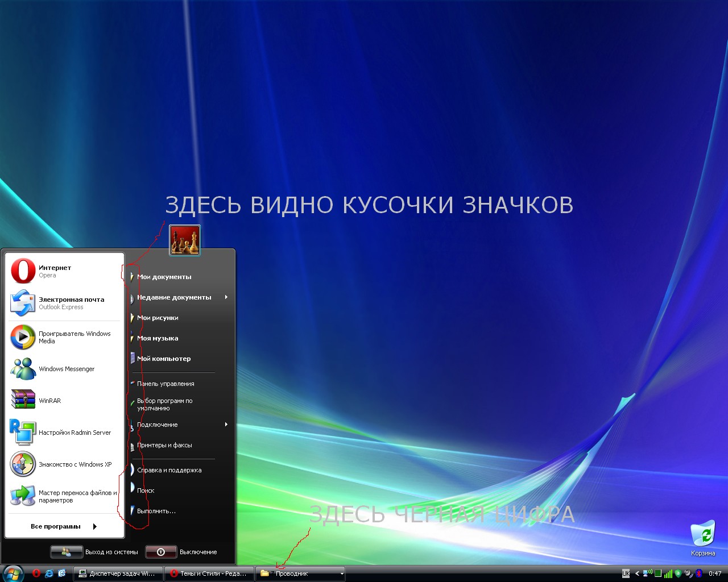Click the 0:47 clock in system tray
The height and width of the screenshot is (582, 728).
[715, 573]
